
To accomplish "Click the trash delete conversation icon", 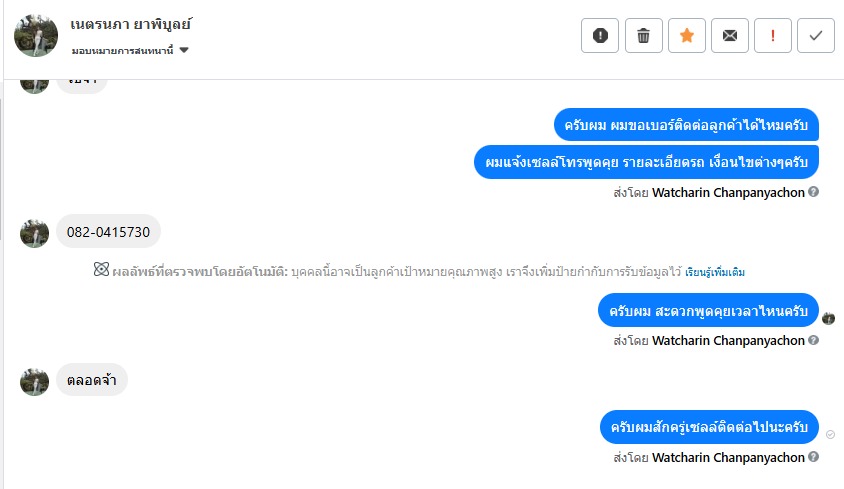I will pyautogui.click(x=643, y=36).
